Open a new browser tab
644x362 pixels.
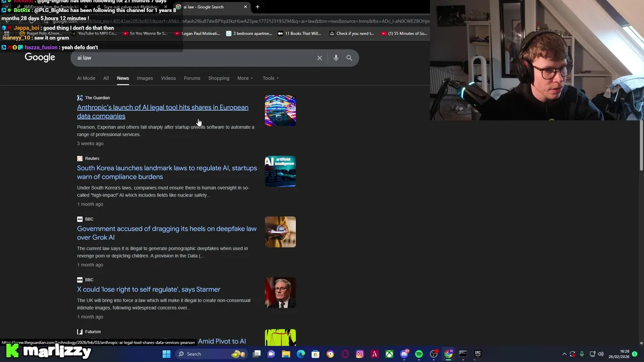pos(257,7)
